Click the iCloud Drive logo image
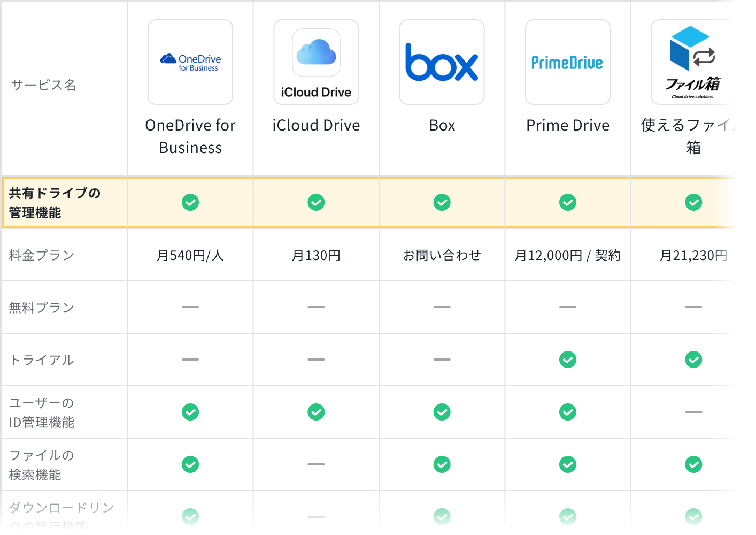Image resolution: width=756 pixels, height=535 pixels. (316, 62)
